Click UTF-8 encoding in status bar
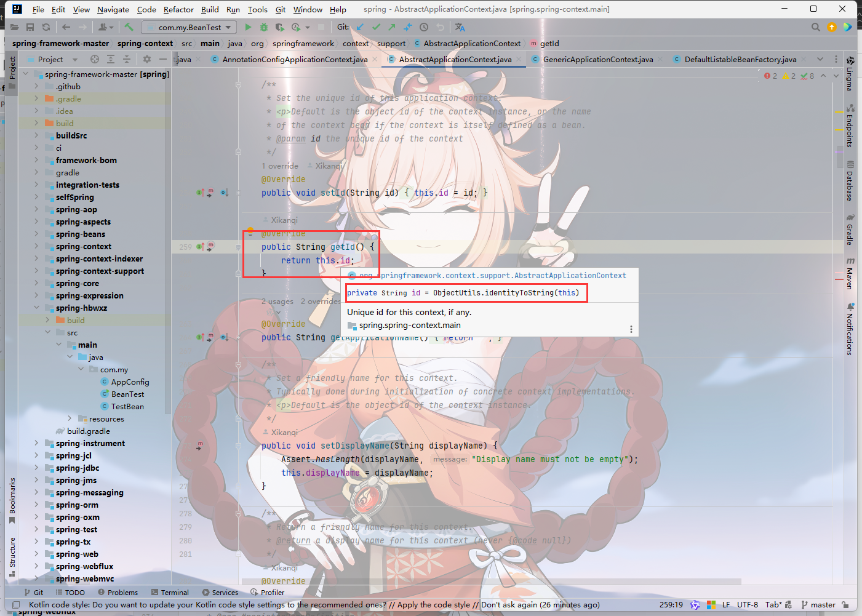The image size is (862, 616). pyautogui.click(x=748, y=605)
